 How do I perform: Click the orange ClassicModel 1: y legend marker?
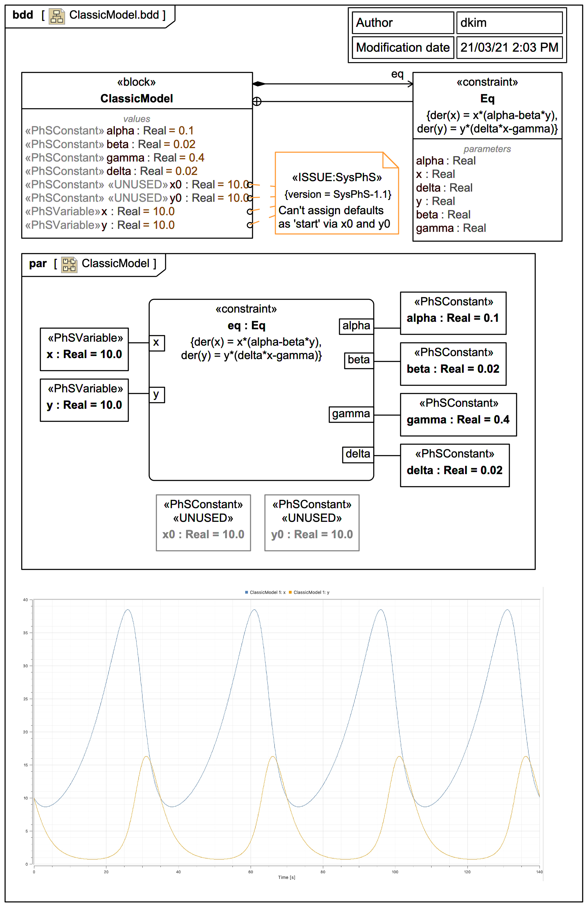[x=290, y=592]
